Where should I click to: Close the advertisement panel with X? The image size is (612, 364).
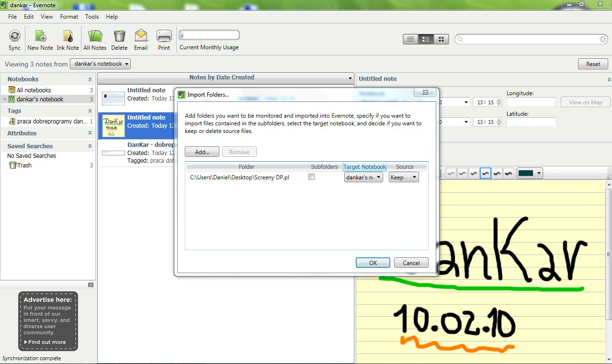[x=91, y=285]
